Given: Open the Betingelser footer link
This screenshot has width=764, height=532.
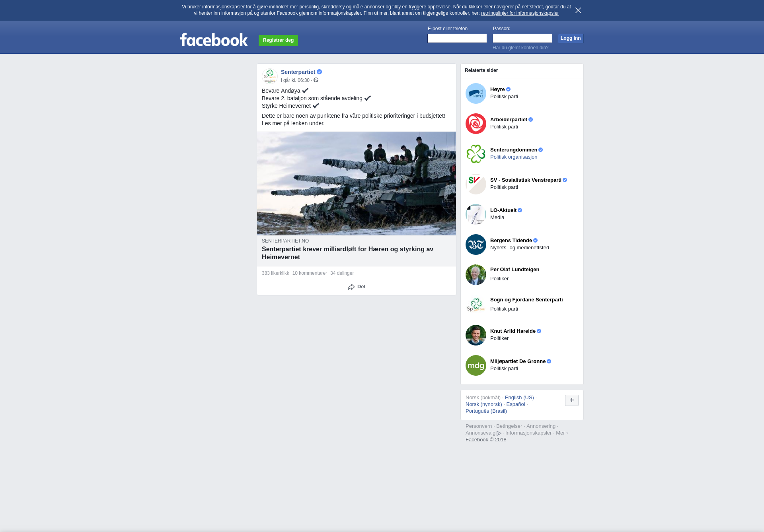Looking at the screenshot, I should click(x=509, y=426).
